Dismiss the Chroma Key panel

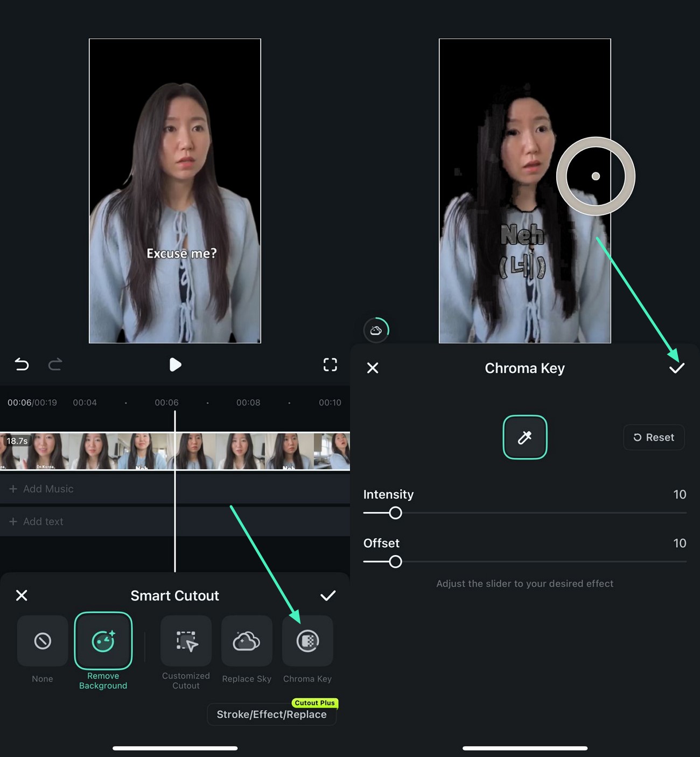(x=373, y=368)
